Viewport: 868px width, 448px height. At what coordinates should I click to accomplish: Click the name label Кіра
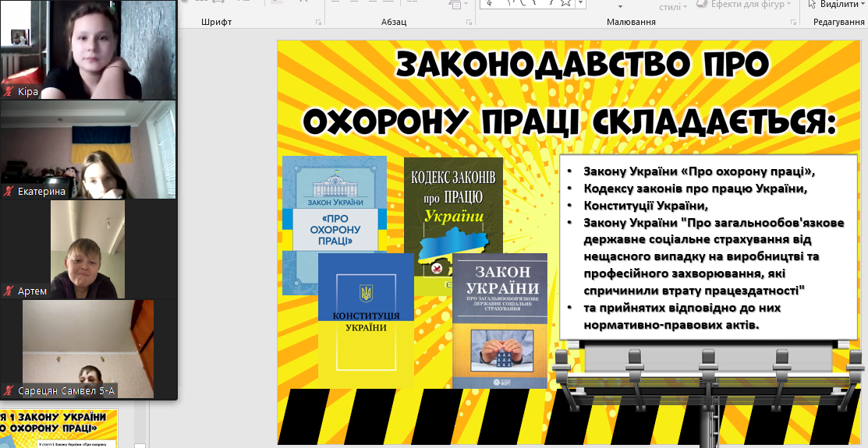[x=27, y=91]
